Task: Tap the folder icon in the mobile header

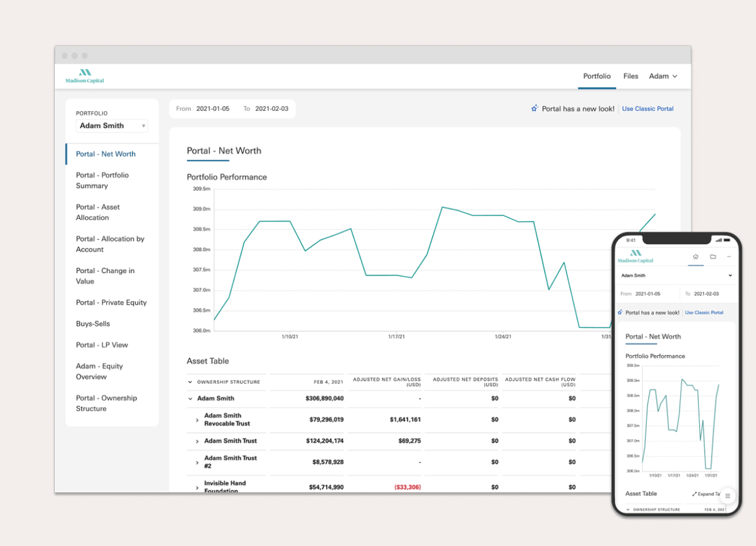Action: coord(713,257)
